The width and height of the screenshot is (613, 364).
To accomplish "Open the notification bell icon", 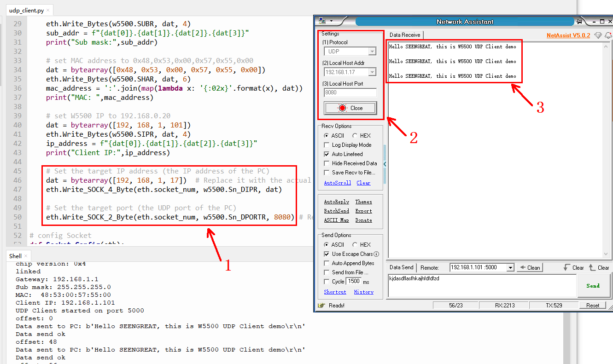I will 608,35.
